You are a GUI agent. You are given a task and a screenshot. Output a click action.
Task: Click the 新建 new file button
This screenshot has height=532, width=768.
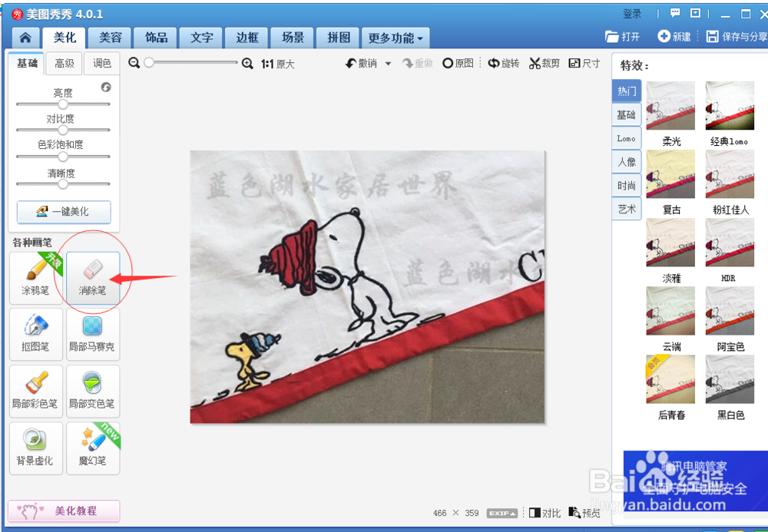tap(674, 37)
